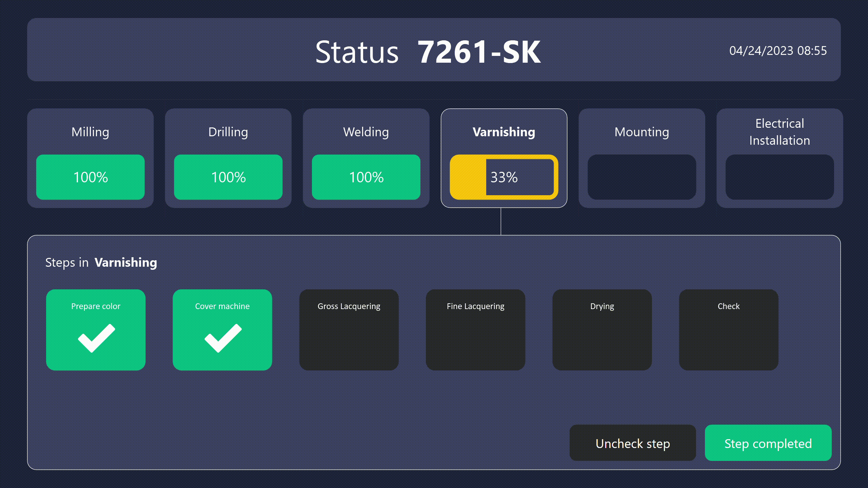Click the empty Mounting progress bar
Viewport: 868px width, 488px height.
[642, 177]
